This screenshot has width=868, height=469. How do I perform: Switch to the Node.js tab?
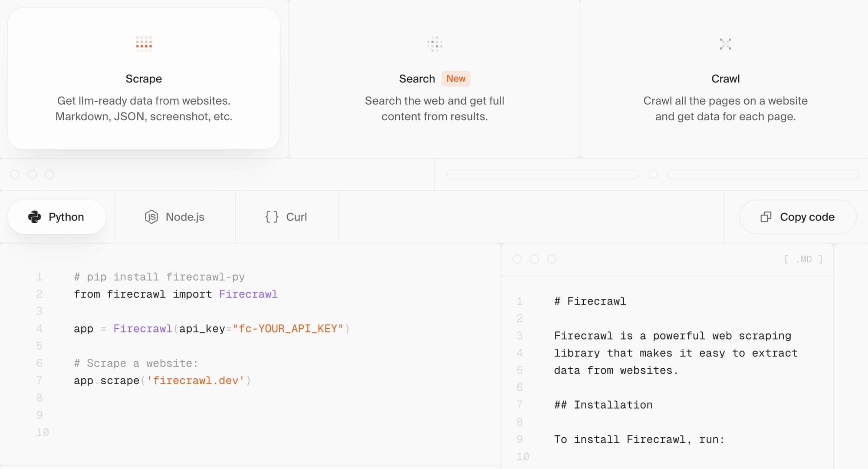pos(175,217)
